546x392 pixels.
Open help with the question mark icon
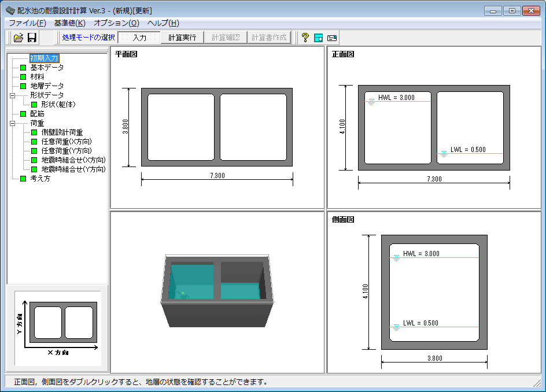[x=305, y=38]
